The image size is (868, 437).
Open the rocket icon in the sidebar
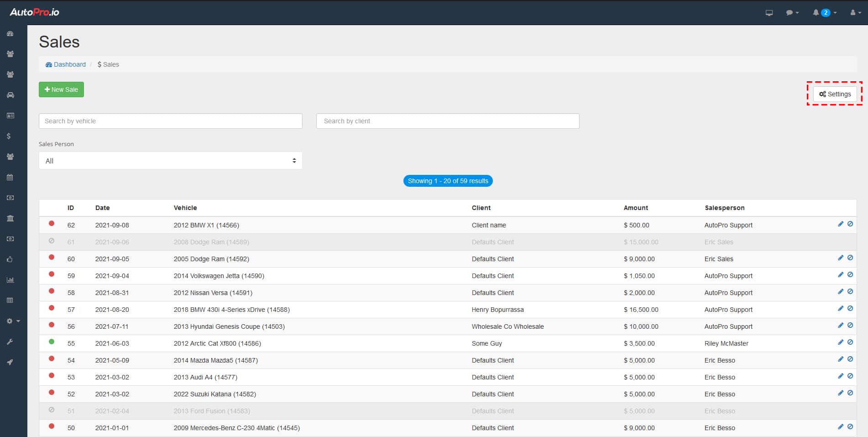(10, 362)
